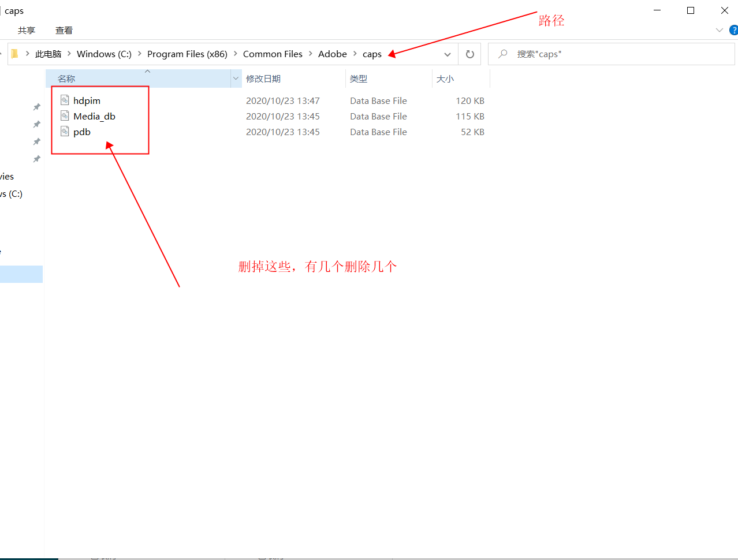Open the address bar history dropdown
The height and width of the screenshot is (560, 738).
click(447, 54)
